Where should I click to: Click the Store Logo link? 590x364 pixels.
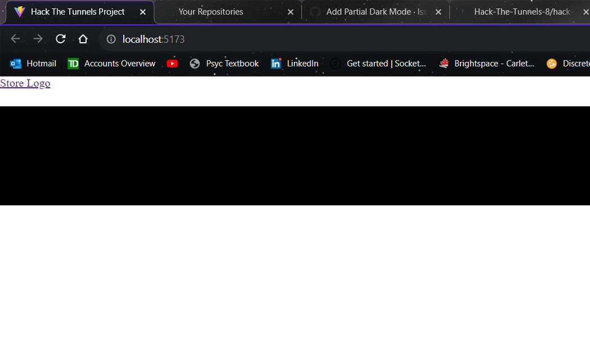click(x=25, y=83)
